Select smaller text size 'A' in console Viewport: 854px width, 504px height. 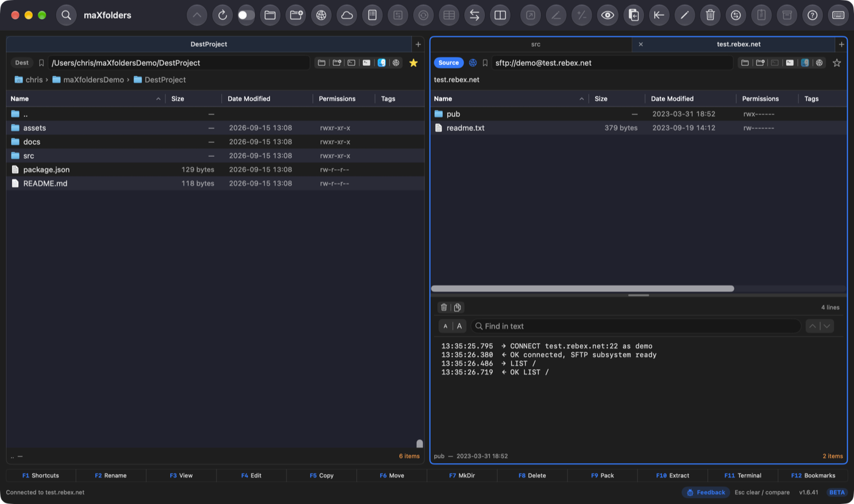[445, 326]
